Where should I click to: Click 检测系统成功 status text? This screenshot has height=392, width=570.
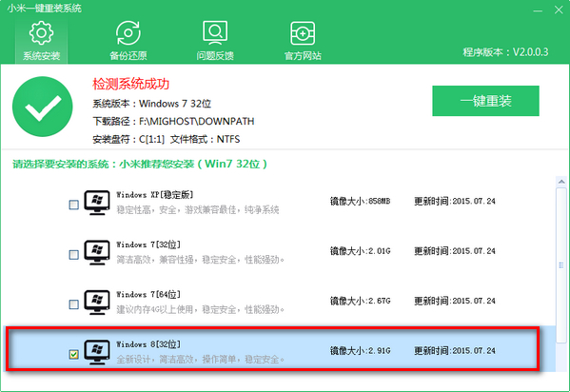[131, 84]
